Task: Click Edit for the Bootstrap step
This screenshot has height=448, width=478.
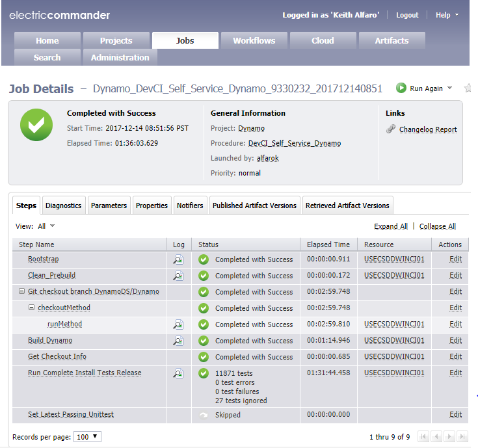Action: point(455,259)
